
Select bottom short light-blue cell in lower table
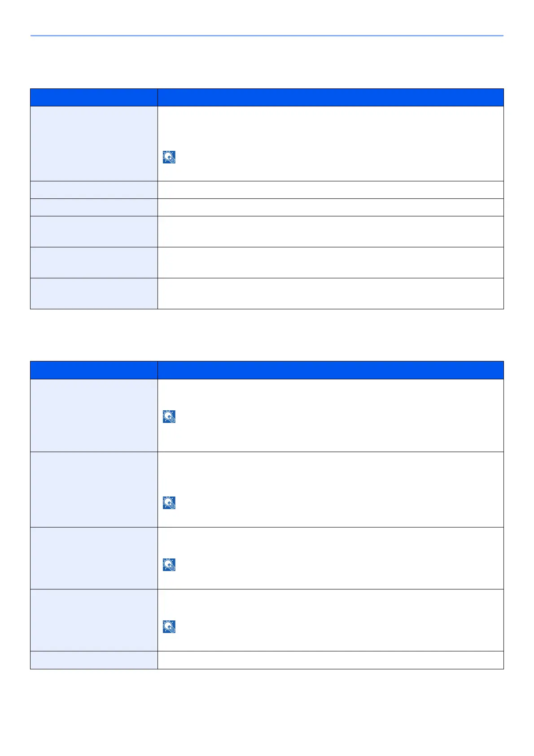pyautogui.click(x=94, y=660)
